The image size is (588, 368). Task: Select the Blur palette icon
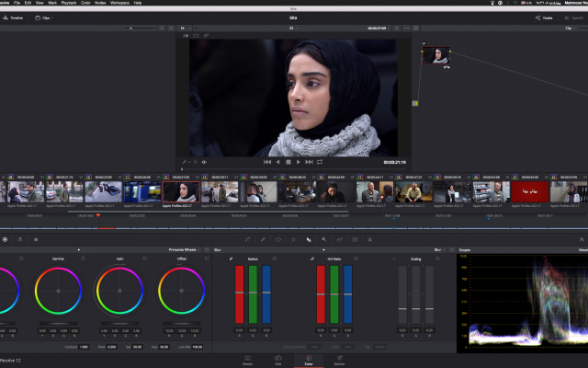[309, 239]
